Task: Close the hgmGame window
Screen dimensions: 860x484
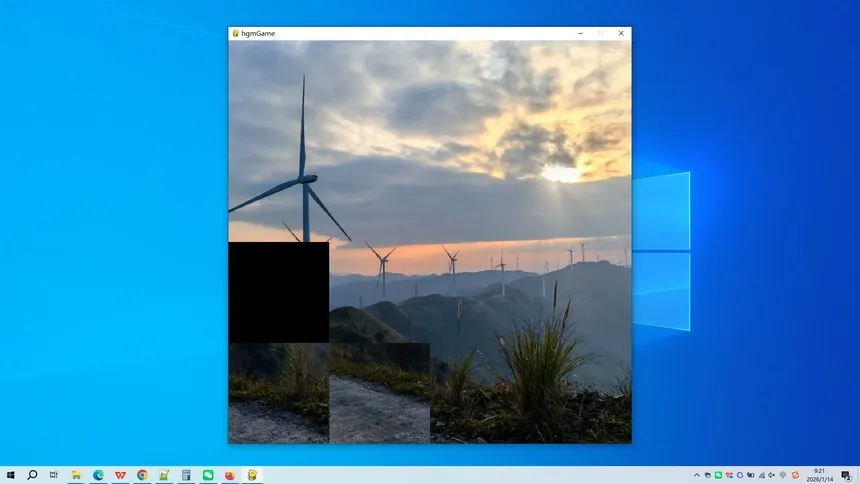Action: (621, 33)
